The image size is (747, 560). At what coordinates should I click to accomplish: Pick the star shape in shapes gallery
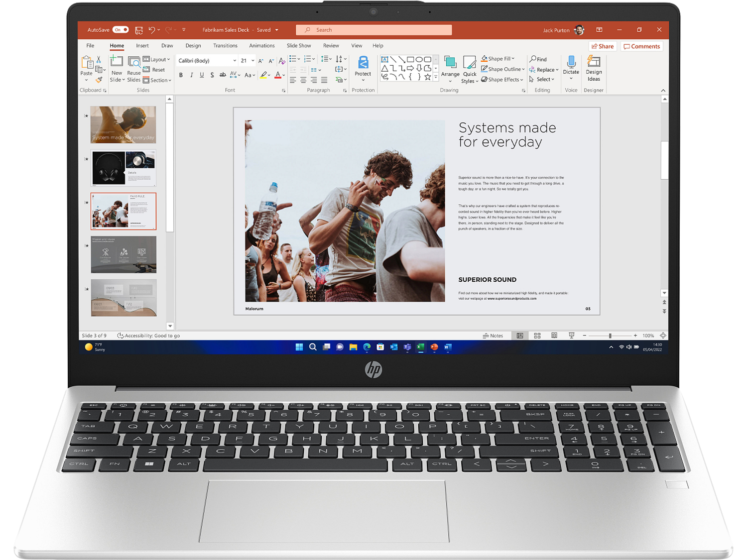point(427,77)
